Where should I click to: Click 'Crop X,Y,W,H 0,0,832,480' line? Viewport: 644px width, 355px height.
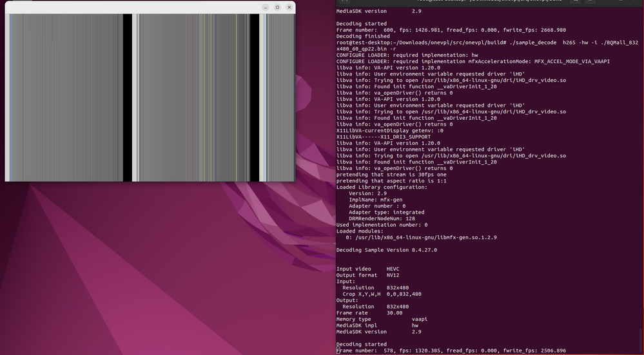point(382,294)
